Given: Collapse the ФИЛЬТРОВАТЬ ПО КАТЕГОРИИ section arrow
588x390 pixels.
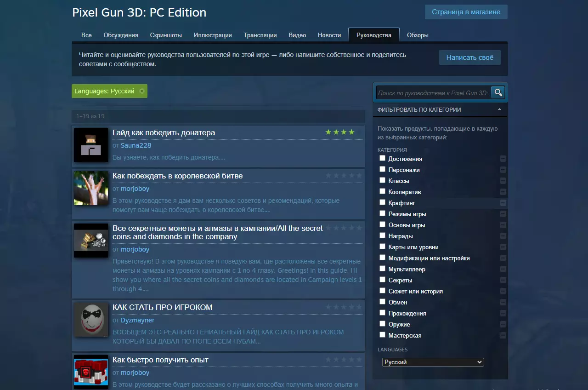Looking at the screenshot, I should pyautogui.click(x=499, y=109).
